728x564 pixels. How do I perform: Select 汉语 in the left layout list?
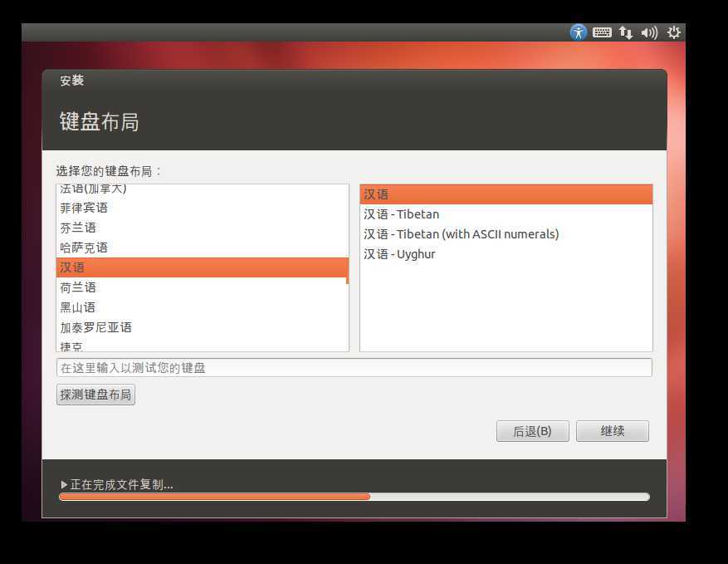click(125, 267)
